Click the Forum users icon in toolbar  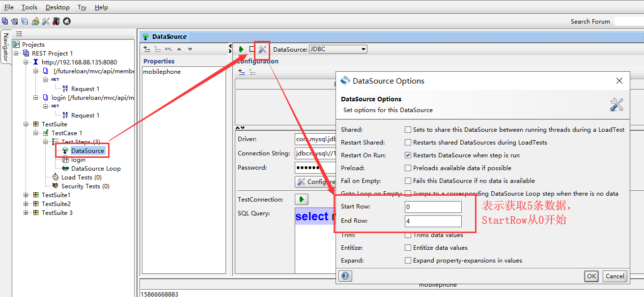pos(35,21)
